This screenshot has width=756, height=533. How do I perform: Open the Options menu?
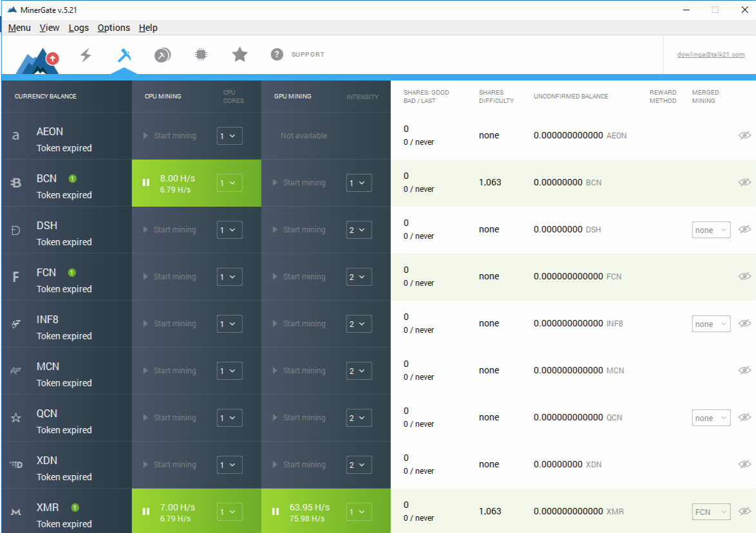(114, 28)
